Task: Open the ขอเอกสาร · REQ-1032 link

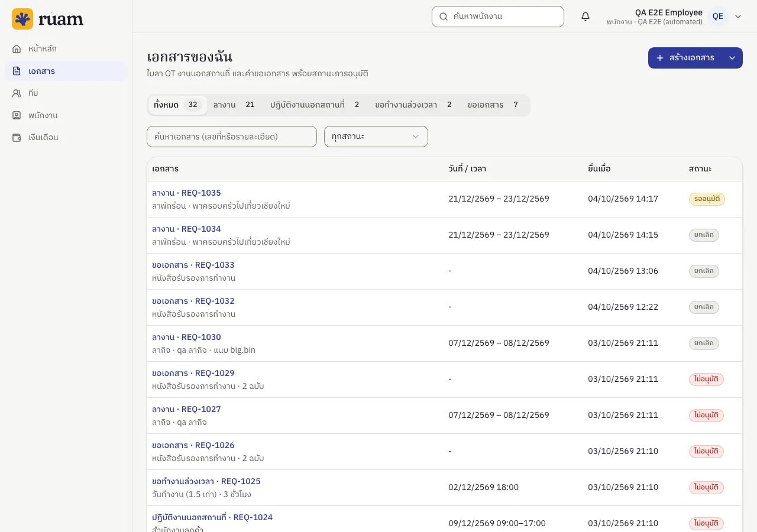Action: coord(193,301)
